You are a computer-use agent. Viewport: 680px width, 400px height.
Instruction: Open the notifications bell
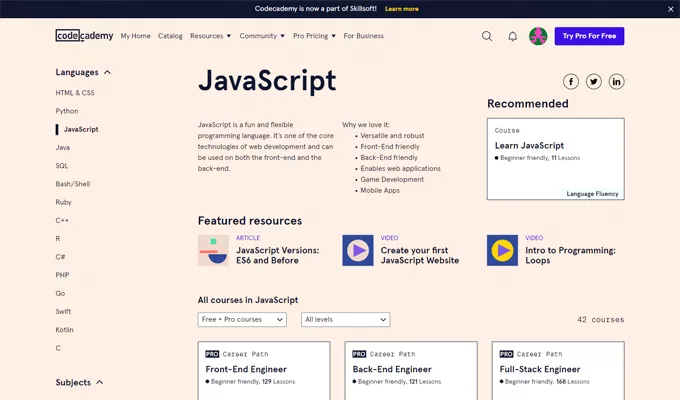click(x=513, y=36)
